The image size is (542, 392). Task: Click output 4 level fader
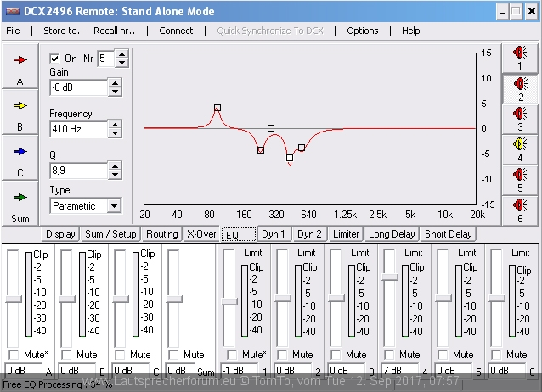pos(389,276)
